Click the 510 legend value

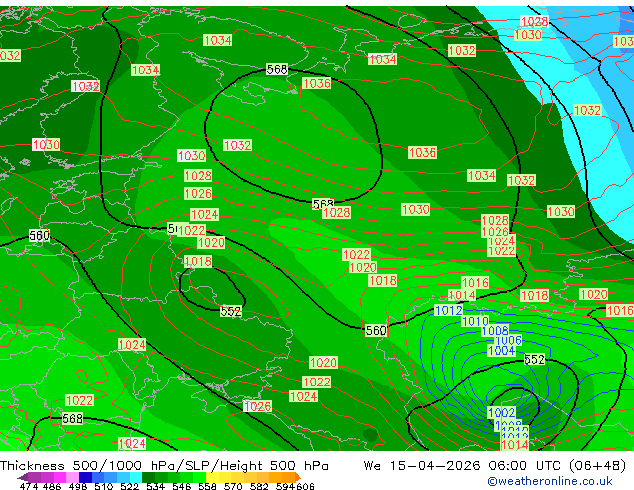pos(104,486)
